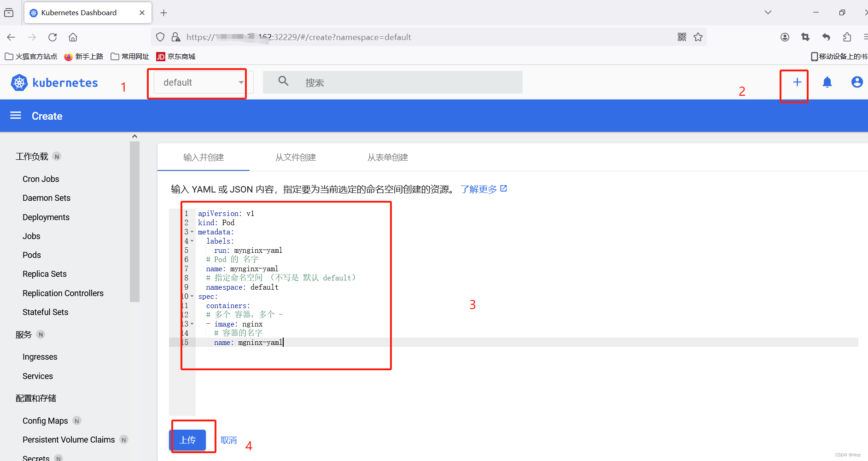The height and width of the screenshot is (461, 868).
Task: Open the extensions puzzle icon
Action: [847, 37]
